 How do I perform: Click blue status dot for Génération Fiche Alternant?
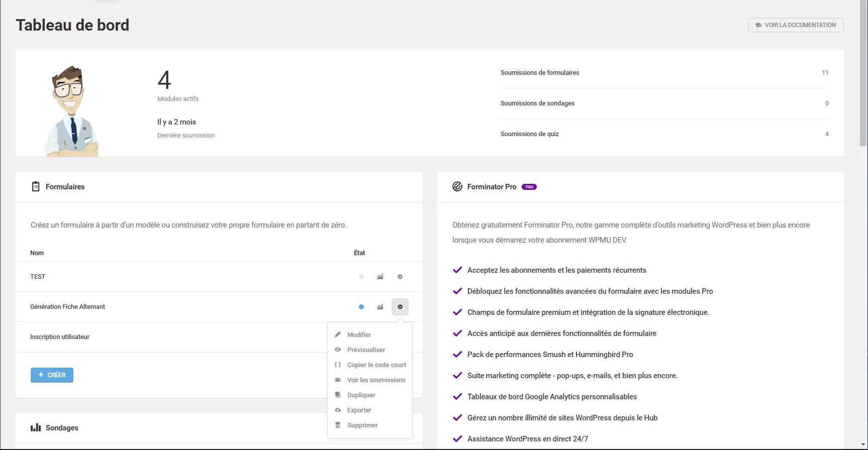pyautogui.click(x=361, y=307)
